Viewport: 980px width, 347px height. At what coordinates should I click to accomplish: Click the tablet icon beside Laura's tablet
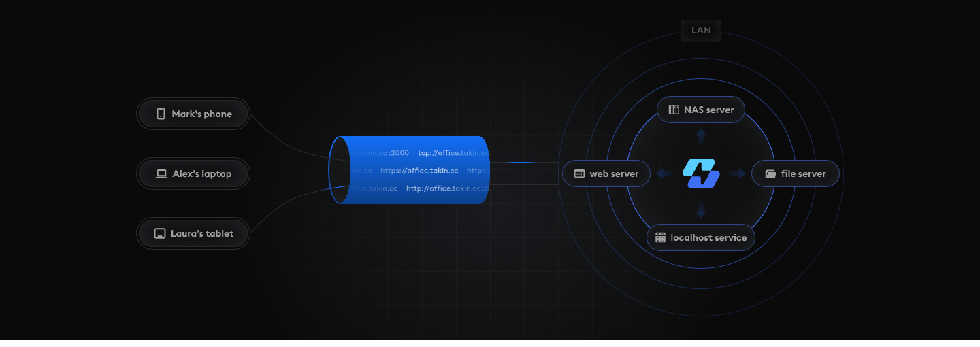point(160,233)
